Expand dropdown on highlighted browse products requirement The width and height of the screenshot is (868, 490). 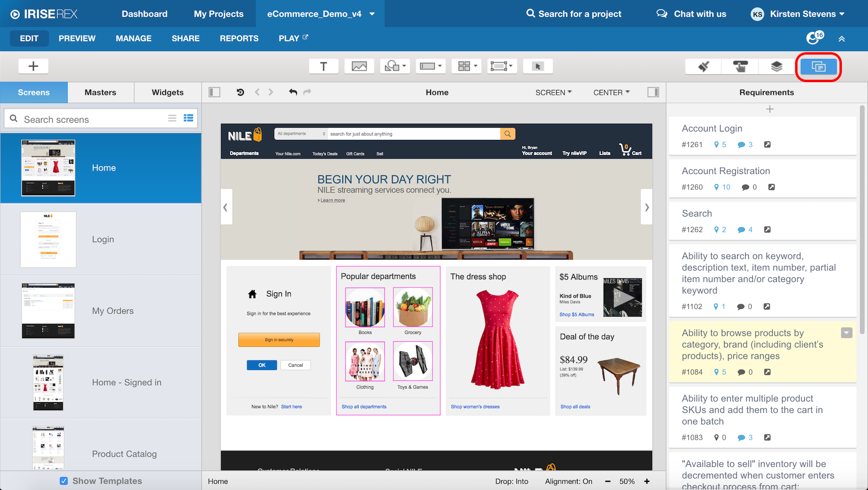[x=846, y=332]
